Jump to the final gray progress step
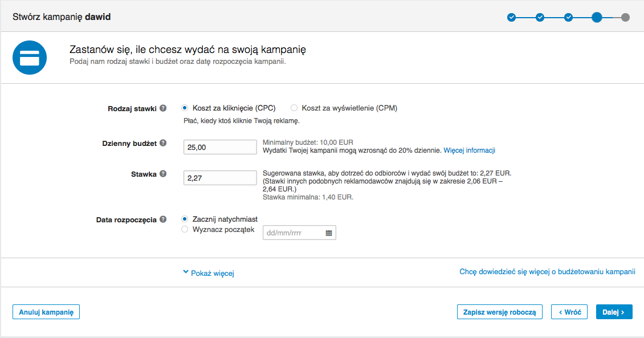 pos(625,17)
